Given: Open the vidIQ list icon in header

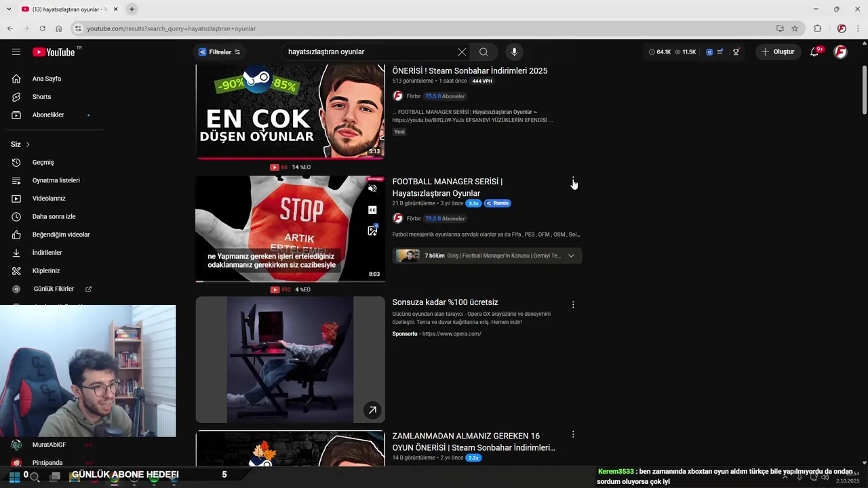Looking at the screenshot, I should click(x=720, y=52).
